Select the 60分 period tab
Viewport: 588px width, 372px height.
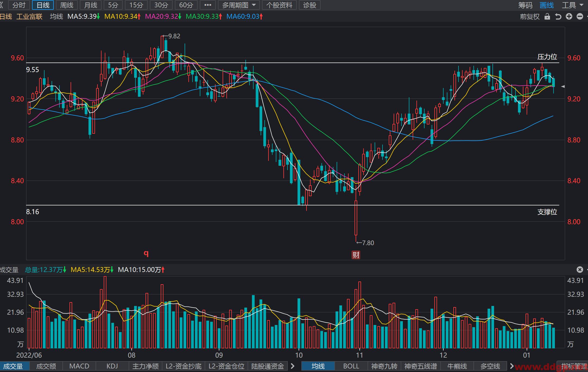(x=186, y=5)
